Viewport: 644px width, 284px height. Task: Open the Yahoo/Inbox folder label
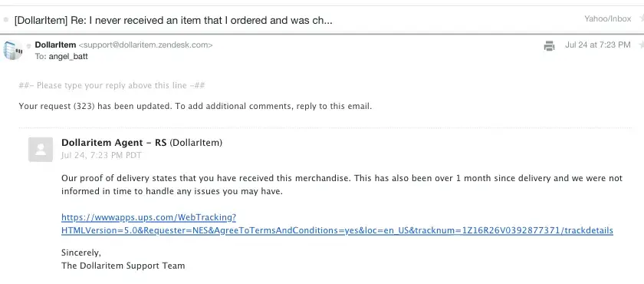coord(607,18)
